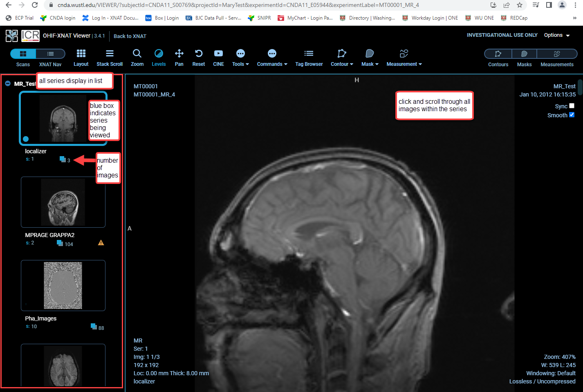Screen dimensions: 583x392
Task: Open the Options menu
Action: [x=556, y=35]
